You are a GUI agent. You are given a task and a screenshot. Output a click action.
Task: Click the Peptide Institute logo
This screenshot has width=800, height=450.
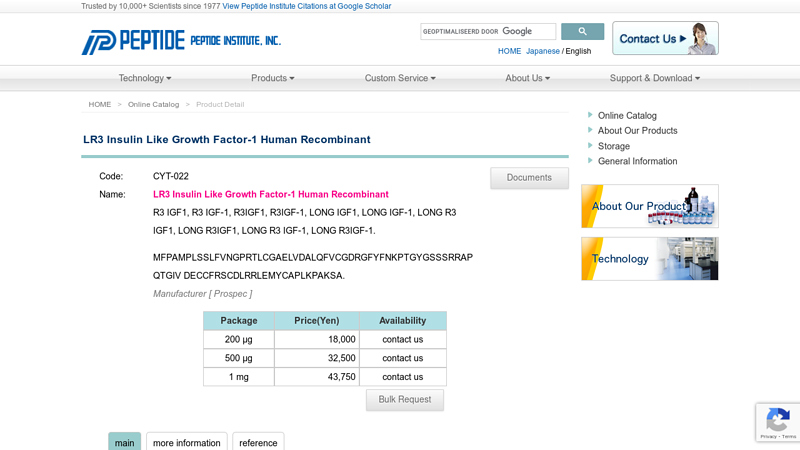180,41
